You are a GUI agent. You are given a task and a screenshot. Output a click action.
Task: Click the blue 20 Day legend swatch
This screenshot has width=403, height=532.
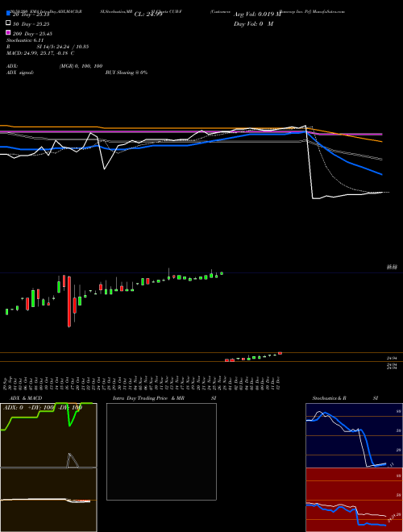[x=8, y=14]
